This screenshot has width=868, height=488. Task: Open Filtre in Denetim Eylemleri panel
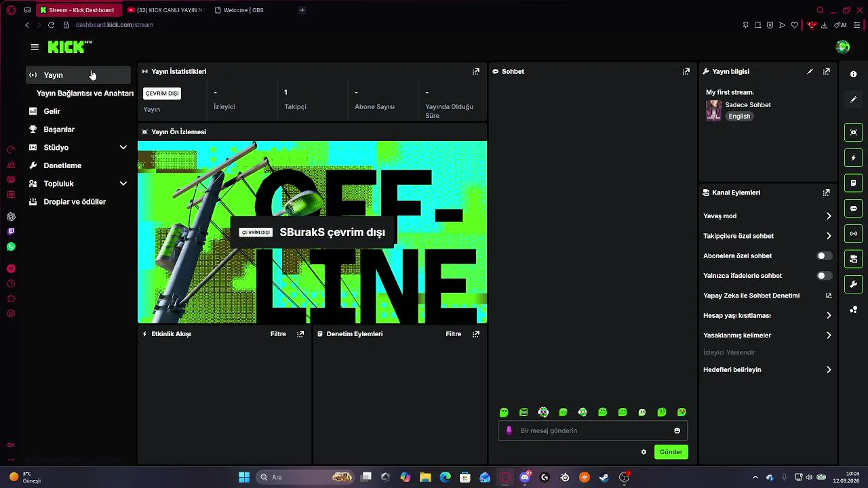click(x=454, y=334)
